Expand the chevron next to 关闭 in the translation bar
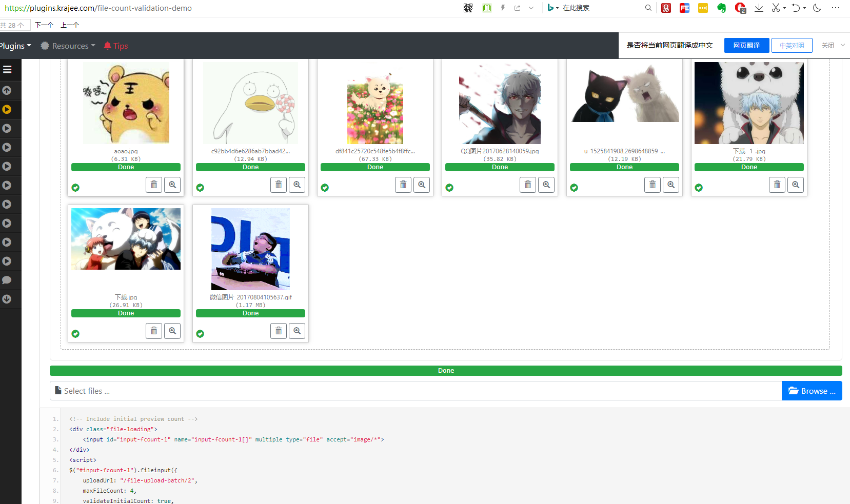Viewport: 850px width, 504px height. [843, 45]
